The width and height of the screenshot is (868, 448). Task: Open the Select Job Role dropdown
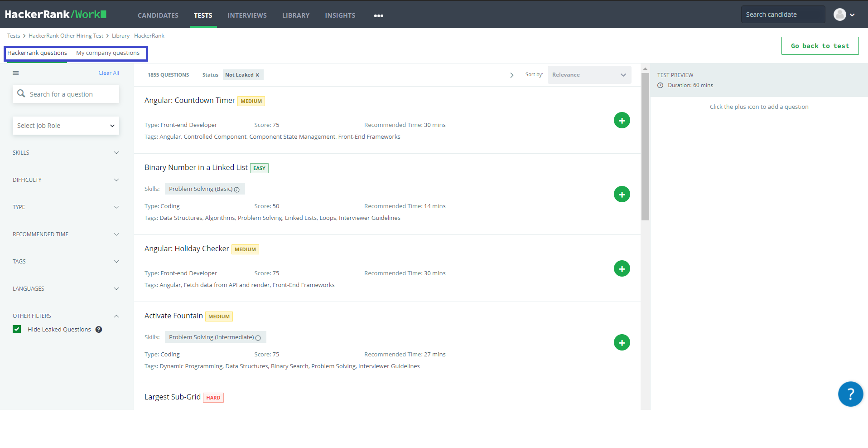pyautogui.click(x=66, y=126)
